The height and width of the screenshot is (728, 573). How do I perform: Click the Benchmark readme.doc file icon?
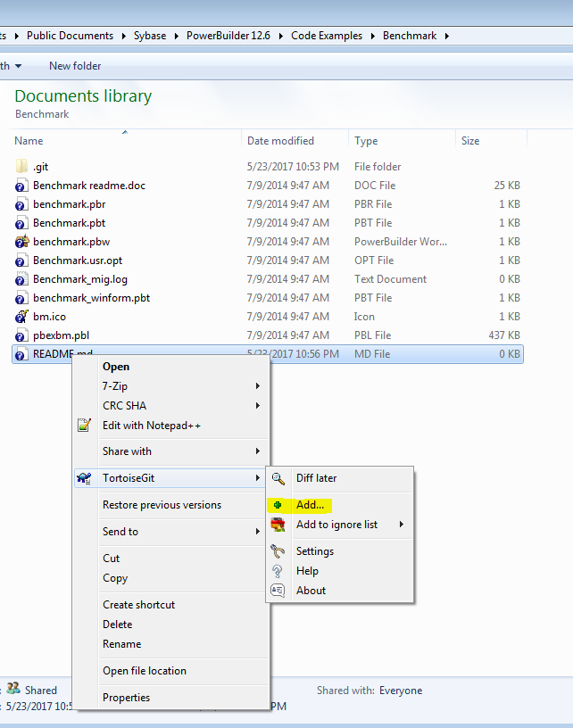click(x=21, y=186)
